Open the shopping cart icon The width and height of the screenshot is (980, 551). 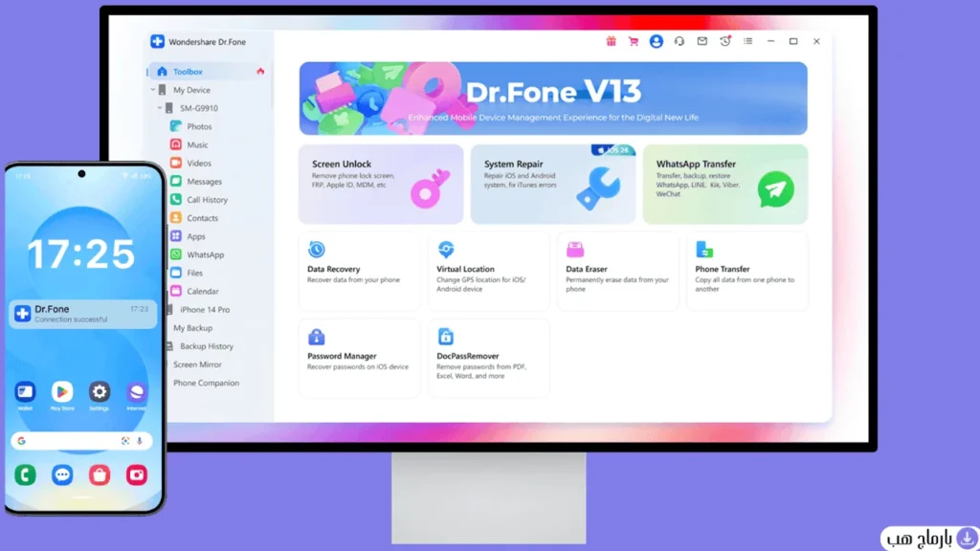click(634, 41)
